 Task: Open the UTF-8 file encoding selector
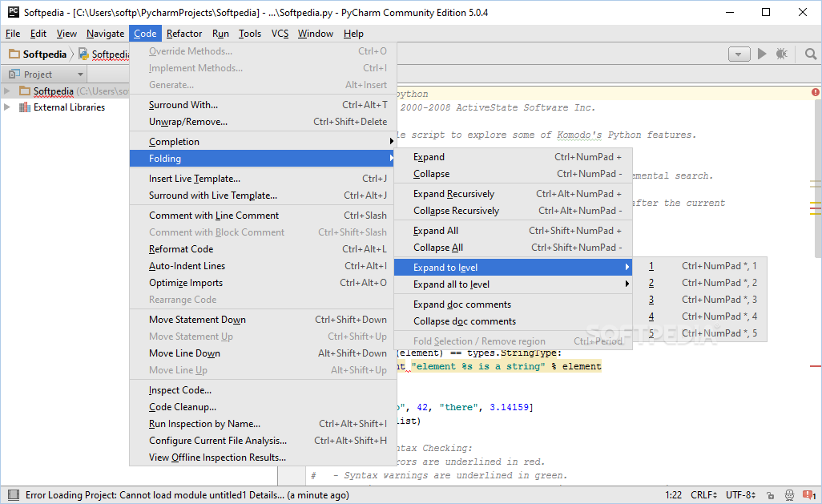click(x=741, y=494)
